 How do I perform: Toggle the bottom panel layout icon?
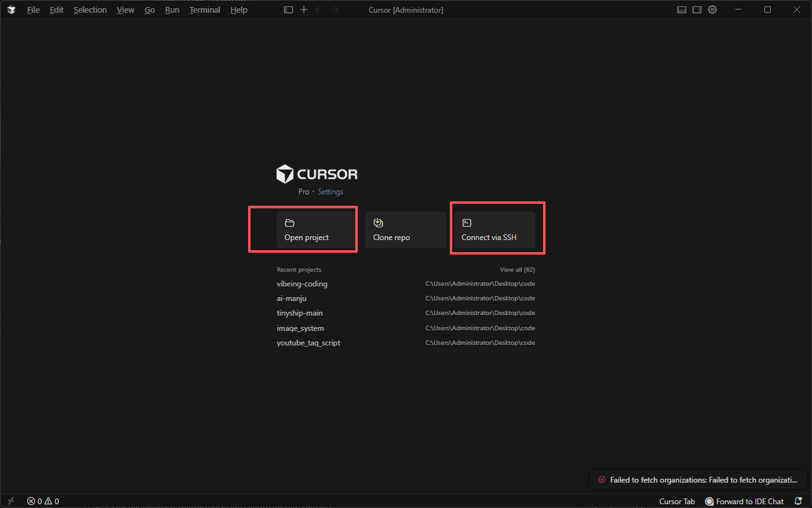(x=682, y=10)
